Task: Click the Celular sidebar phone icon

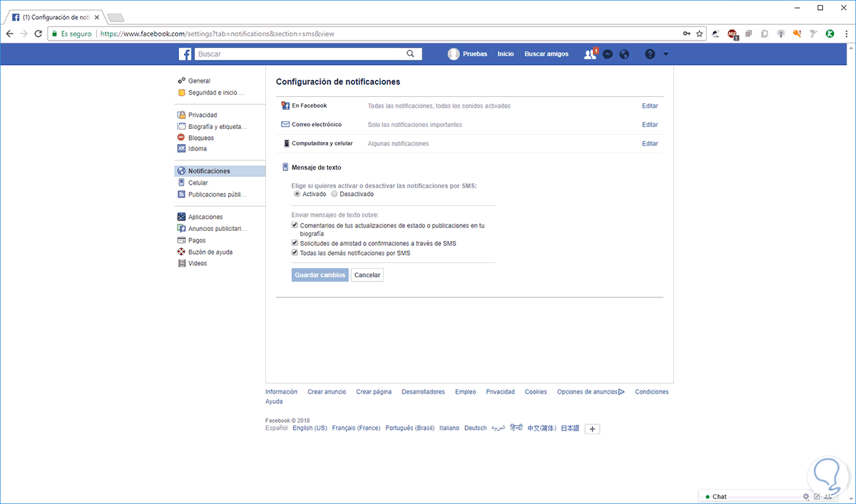Action: click(181, 182)
